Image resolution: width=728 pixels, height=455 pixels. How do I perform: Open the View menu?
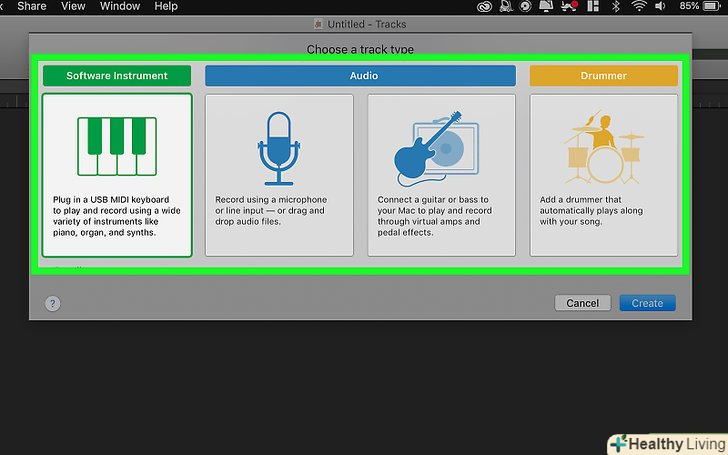[x=73, y=6]
